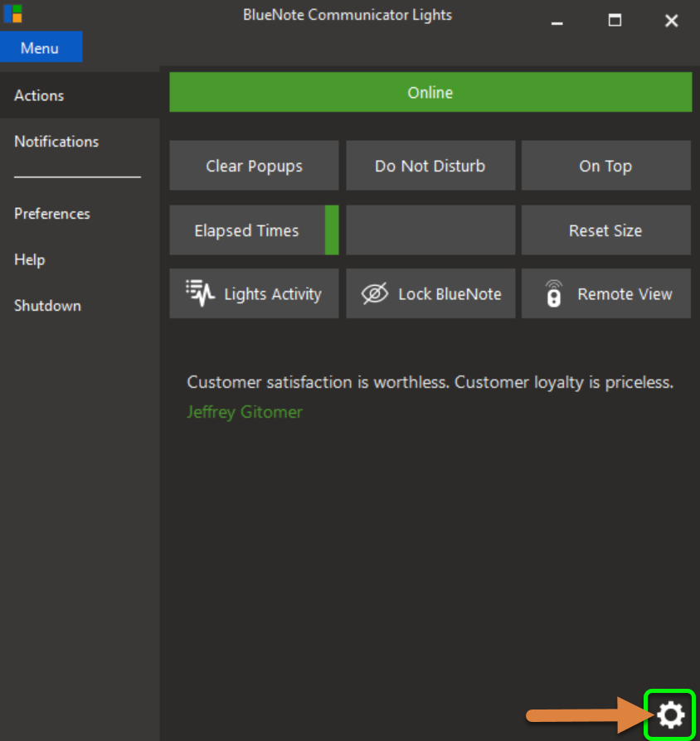Open the Remote View button
Screen dimensions: 700x741
(606, 293)
